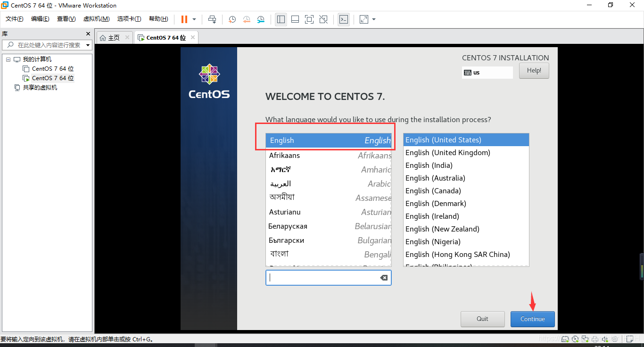Viewport: 644px width, 347px height.
Task: Collapse the 我的计算机 tree node
Action: [x=8, y=59]
